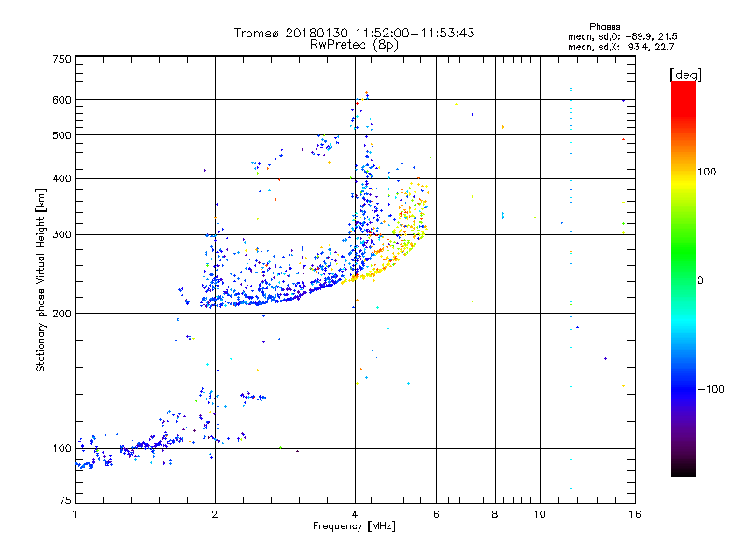Screen dimensions: 747x560
Task: Click the "mean, sd,O: -89.9, 21.5" line
Action: click(x=623, y=36)
